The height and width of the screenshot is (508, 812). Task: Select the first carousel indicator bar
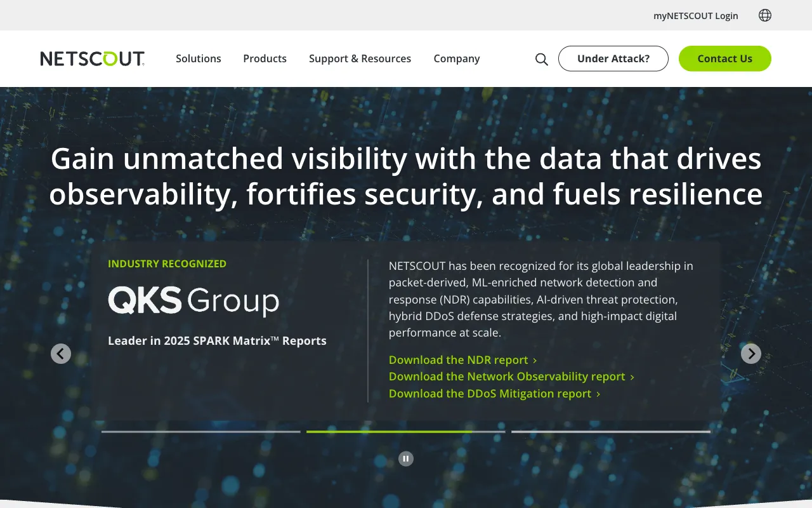coord(201,431)
